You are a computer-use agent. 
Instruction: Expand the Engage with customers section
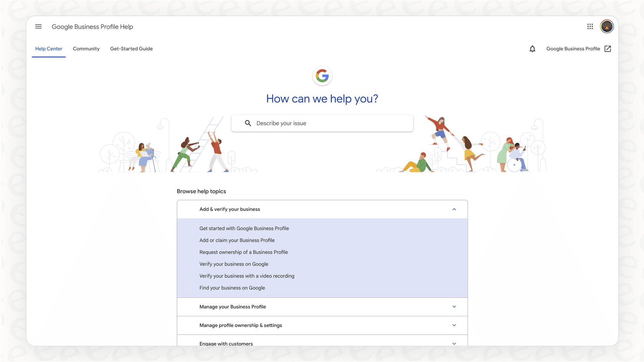pyautogui.click(x=454, y=343)
